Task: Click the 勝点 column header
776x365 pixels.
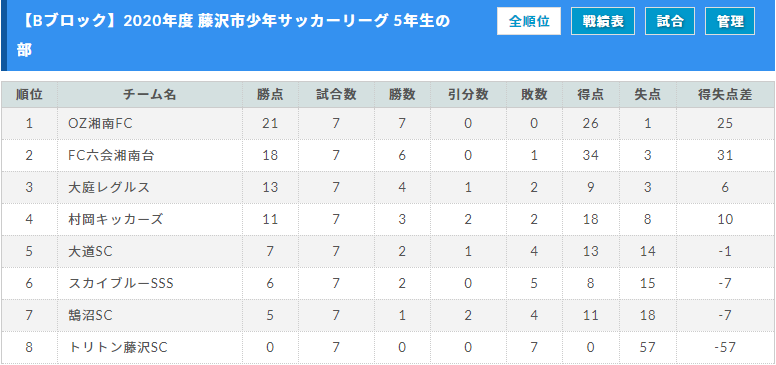Action: click(270, 95)
